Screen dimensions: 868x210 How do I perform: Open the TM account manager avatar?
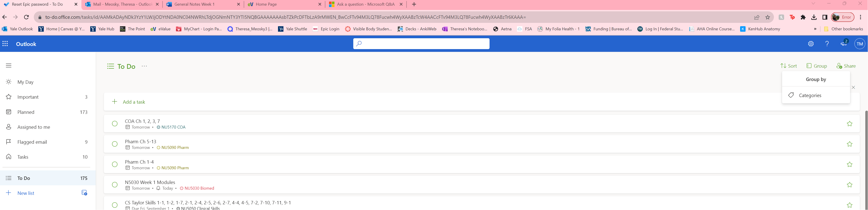coord(860,44)
